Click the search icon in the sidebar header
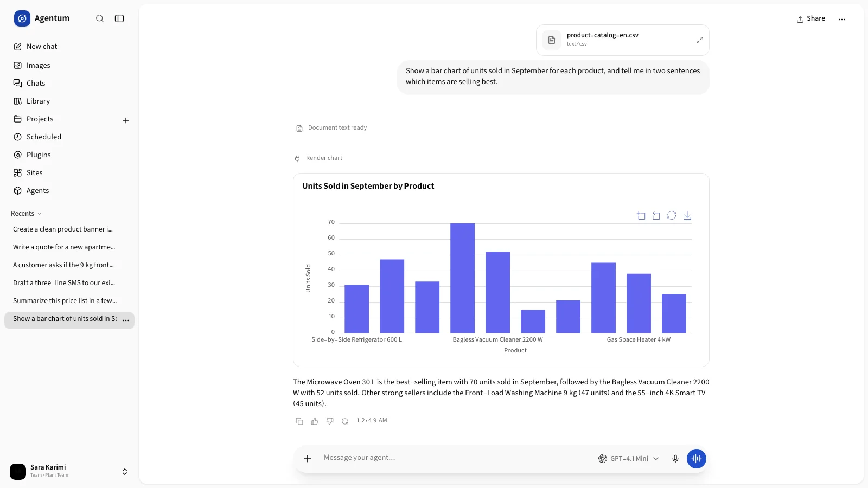Screen dimensions: 868x488 coord(100,18)
